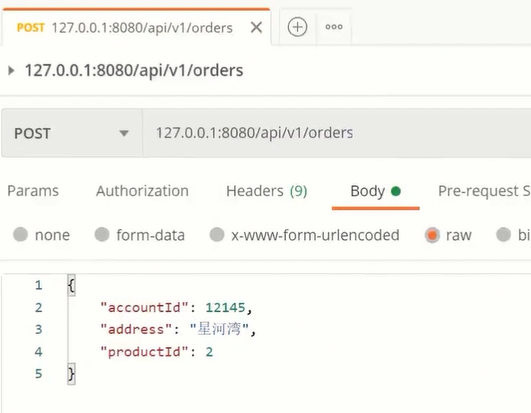
Task: Click the productId value 2
Action: [x=209, y=352]
